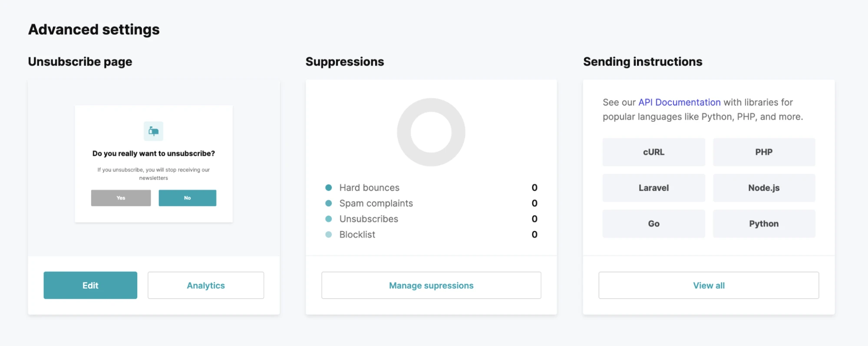Click Yes in unsubscribe preview
The height and width of the screenshot is (346, 868).
click(121, 198)
